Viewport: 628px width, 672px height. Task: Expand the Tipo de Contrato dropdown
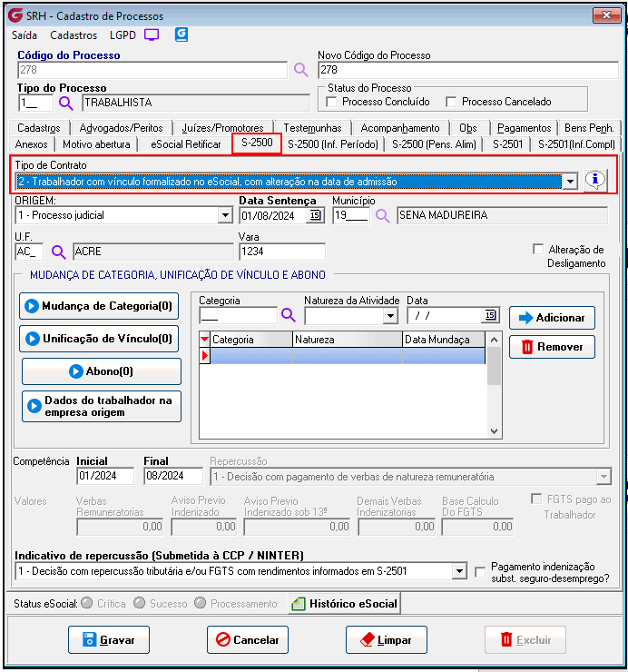(570, 182)
